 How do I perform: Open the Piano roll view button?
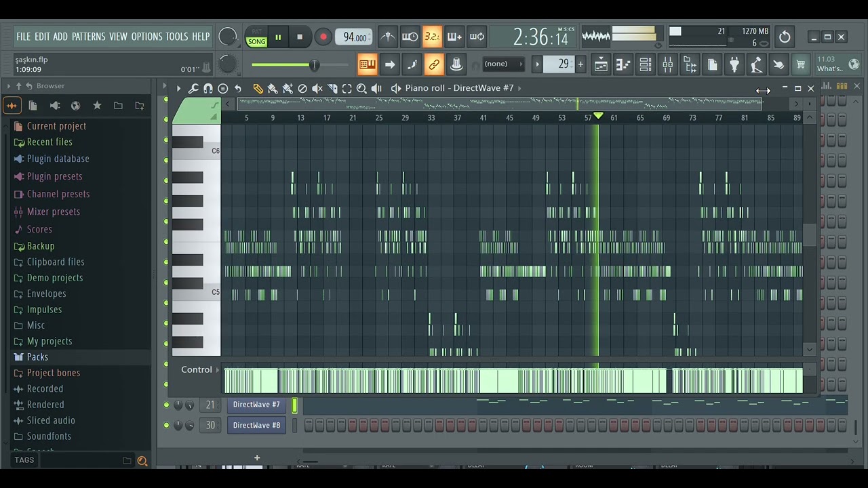(x=623, y=65)
